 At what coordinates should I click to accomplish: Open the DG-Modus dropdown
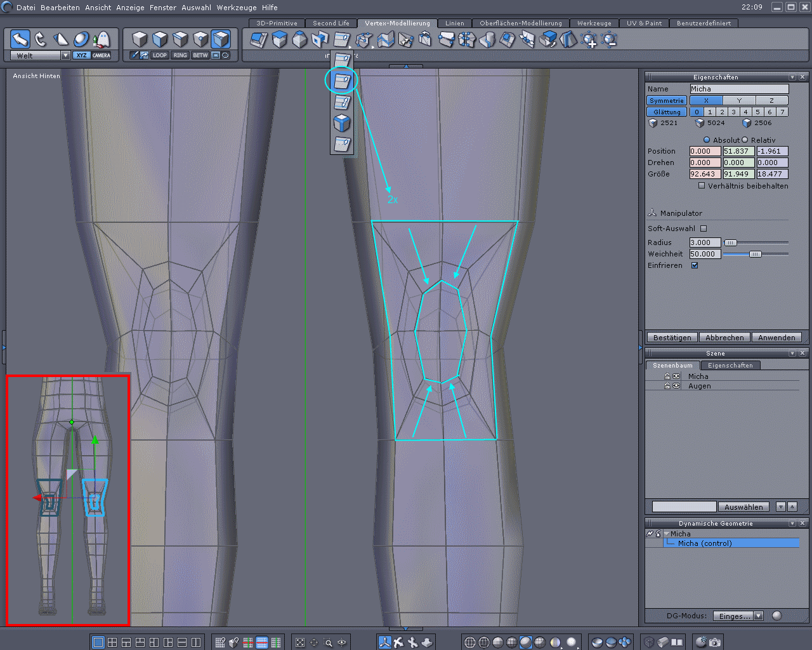click(758, 616)
